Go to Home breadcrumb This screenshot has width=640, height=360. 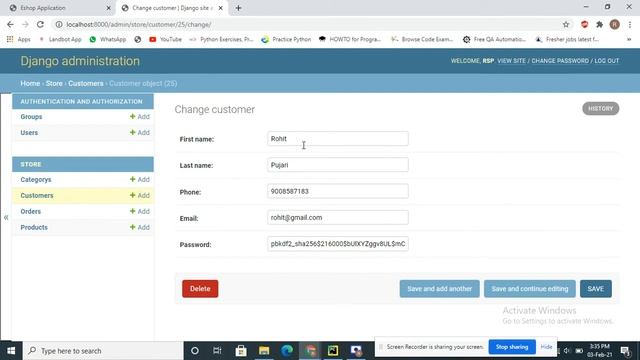click(x=30, y=83)
